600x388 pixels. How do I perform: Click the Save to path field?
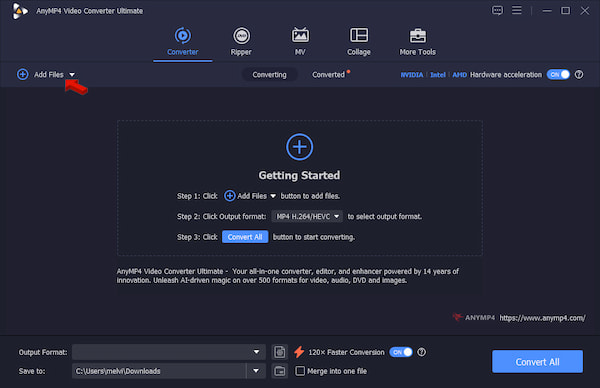159,371
